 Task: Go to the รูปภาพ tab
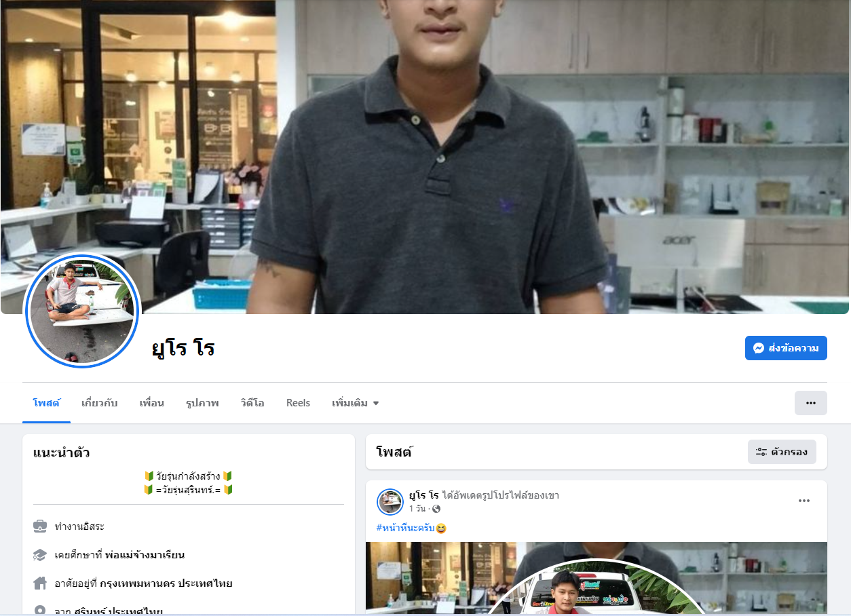(202, 403)
